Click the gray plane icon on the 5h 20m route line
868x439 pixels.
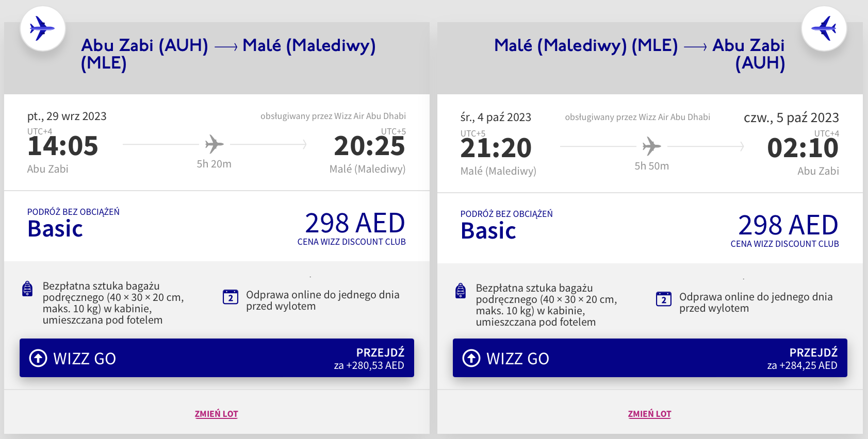[x=214, y=144]
